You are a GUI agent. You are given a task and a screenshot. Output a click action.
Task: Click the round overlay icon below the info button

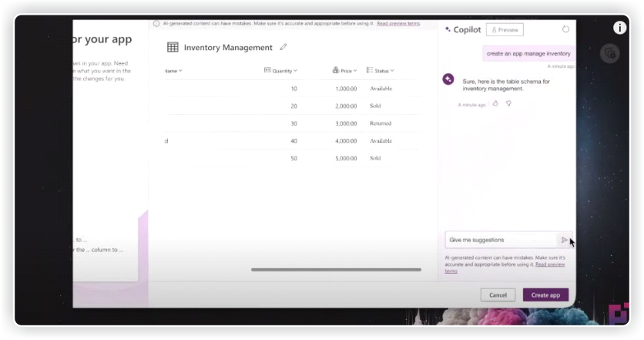click(609, 53)
